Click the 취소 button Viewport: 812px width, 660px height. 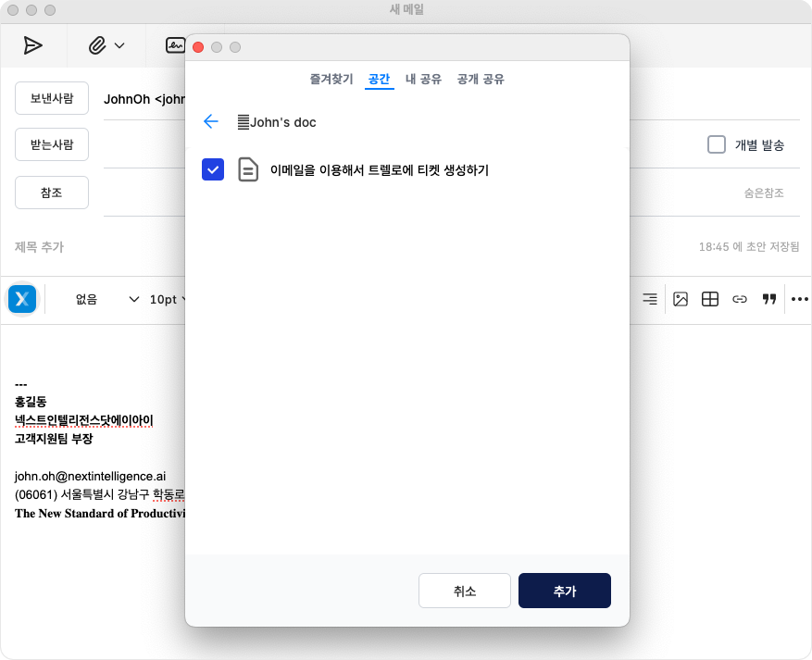pyautogui.click(x=465, y=591)
